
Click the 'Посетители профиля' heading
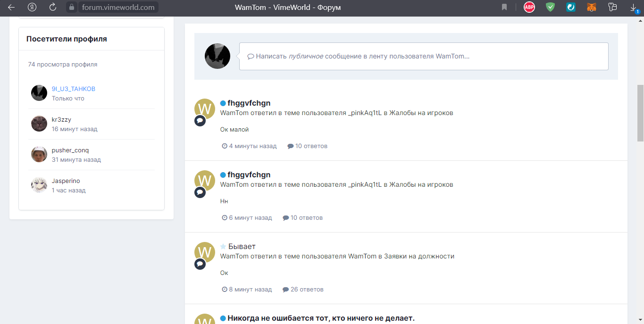[67, 39]
